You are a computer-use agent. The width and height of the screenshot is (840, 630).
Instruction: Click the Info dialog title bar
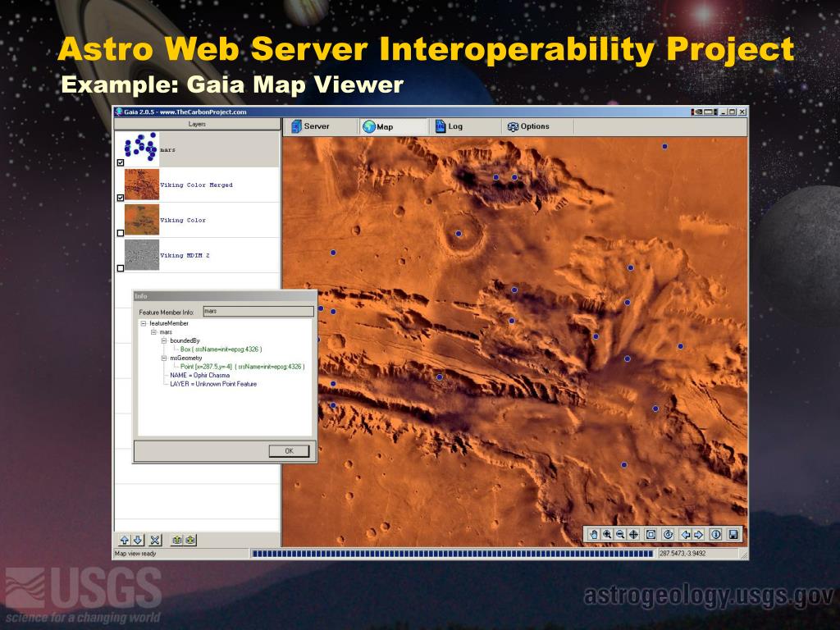pos(225,295)
